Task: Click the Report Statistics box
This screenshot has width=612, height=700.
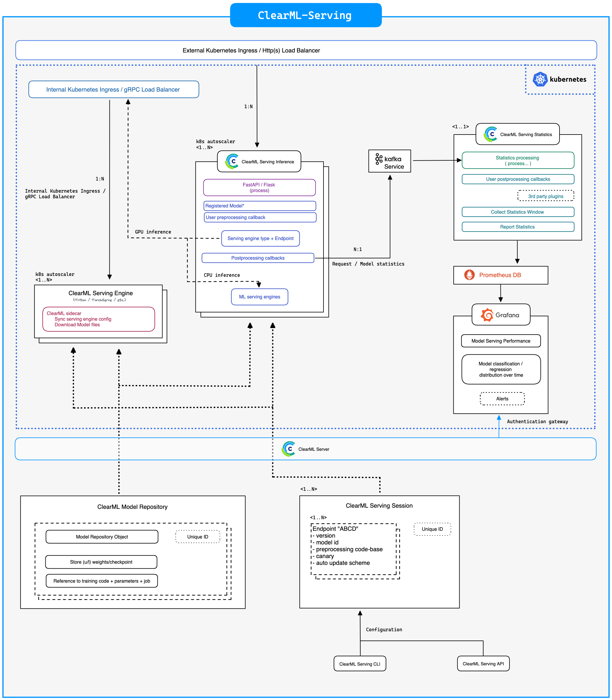Action: point(517,227)
